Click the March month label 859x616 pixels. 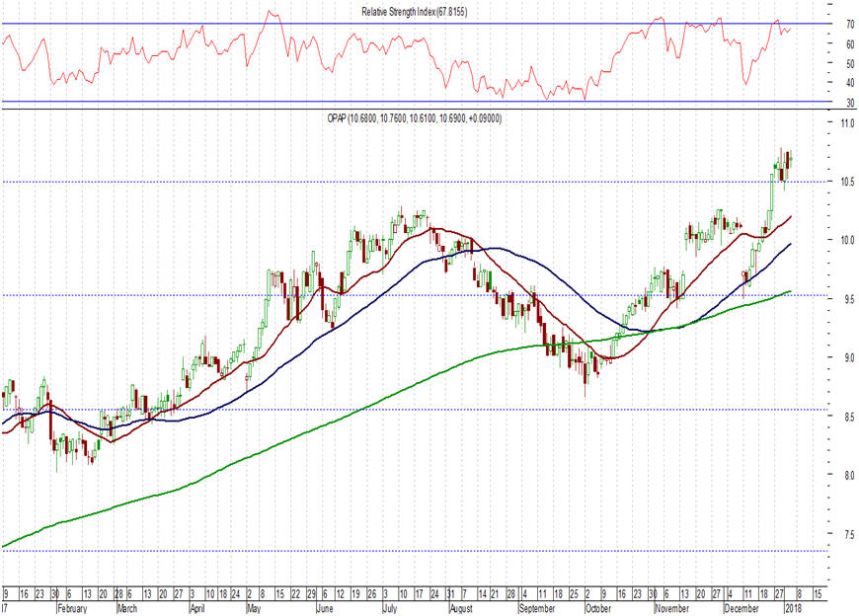pyautogui.click(x=127, y=608)
